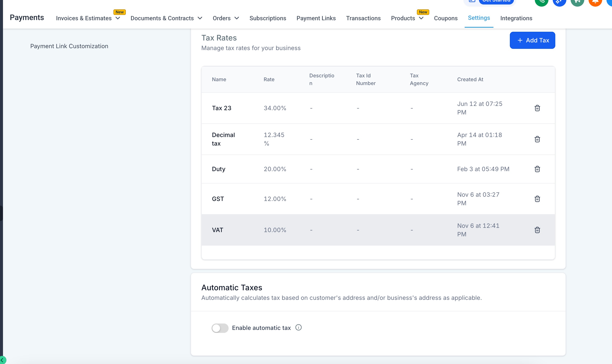
Task: Expand Documents & Contracts menu
Action: (x=166, y=18)
